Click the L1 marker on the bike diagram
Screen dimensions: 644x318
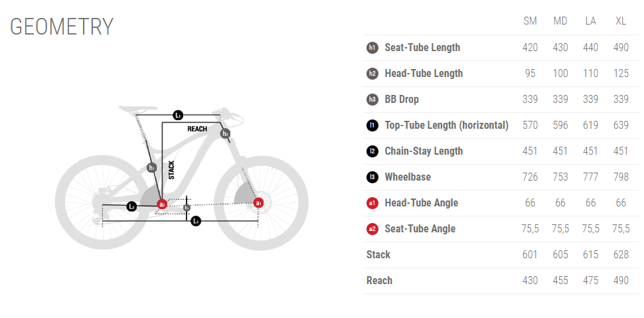tap(177, 116)
